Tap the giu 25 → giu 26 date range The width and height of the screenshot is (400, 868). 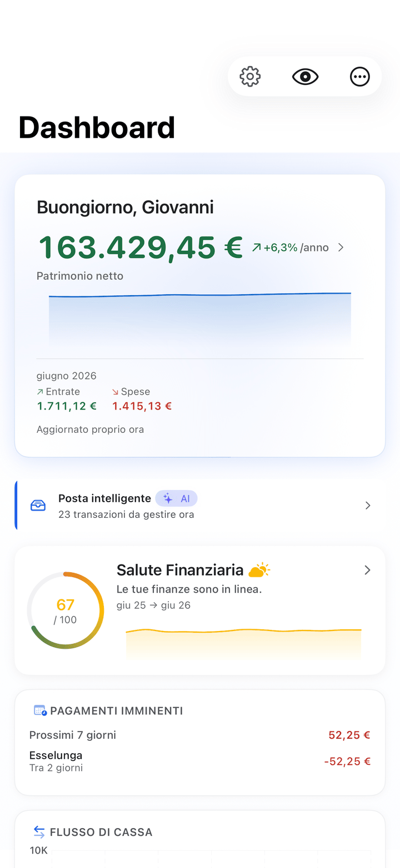[153, 605]
